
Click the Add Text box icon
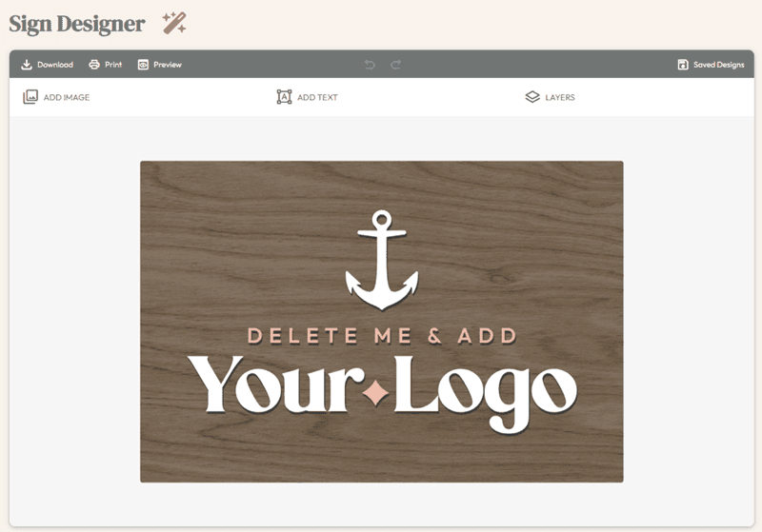(284, 97)
